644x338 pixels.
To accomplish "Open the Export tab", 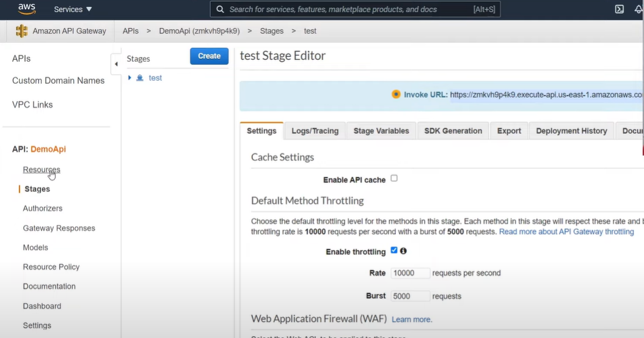I will pyautogui.click(x=509, y=131).
